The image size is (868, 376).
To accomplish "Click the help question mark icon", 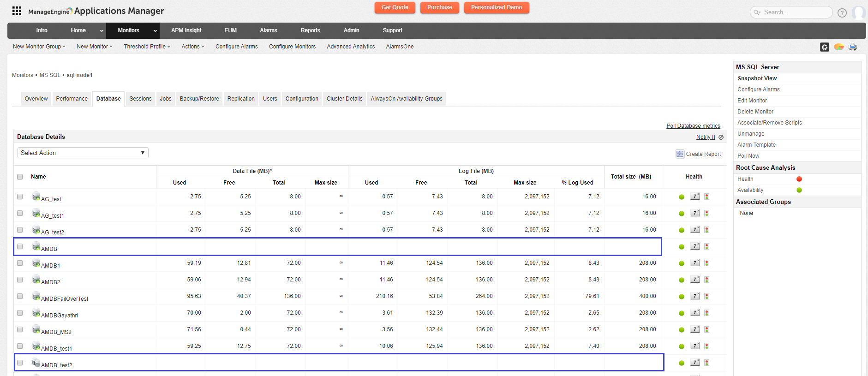I will 842,13.
